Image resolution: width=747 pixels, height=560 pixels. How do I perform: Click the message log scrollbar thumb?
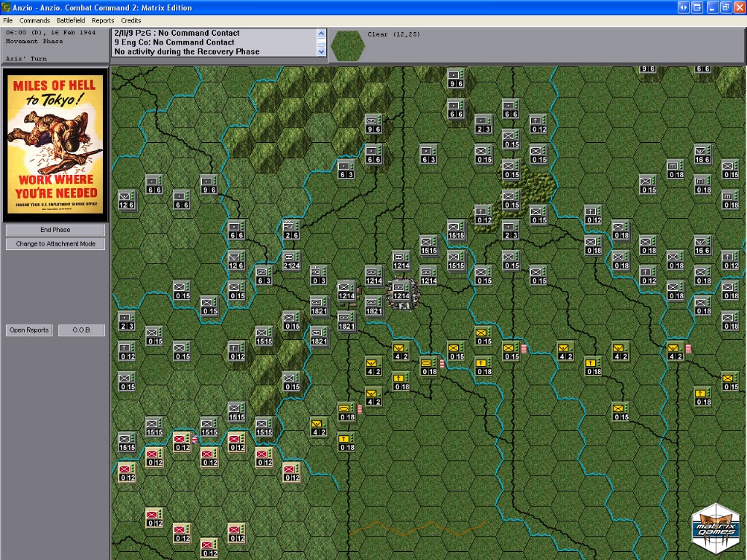click(x=322, y=42)
